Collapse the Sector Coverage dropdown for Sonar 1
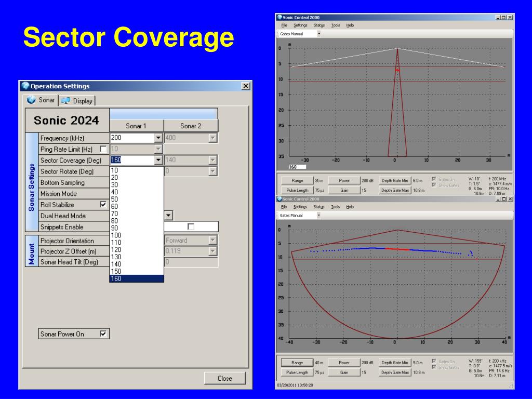Screen dimensions: 532x399 (x=158, y=160)
